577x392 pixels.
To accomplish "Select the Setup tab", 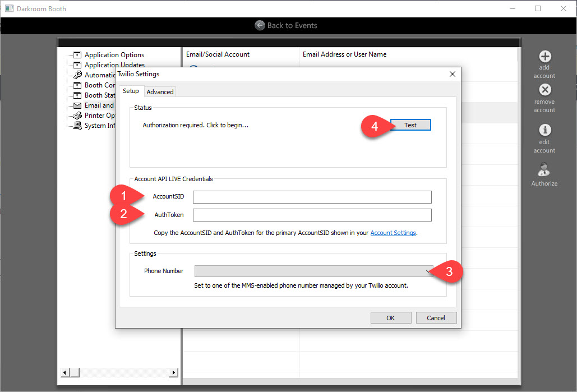I will pyautogui.click(x=131, y=91).
